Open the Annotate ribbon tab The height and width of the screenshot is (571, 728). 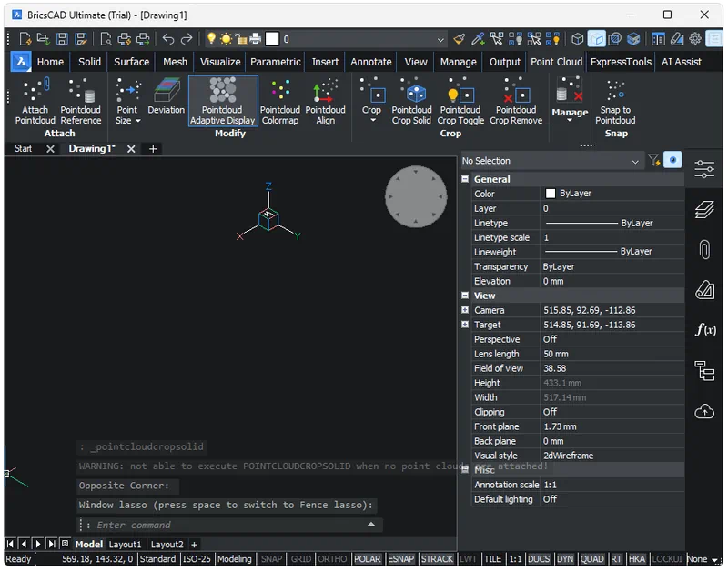[x=371, y=62]
